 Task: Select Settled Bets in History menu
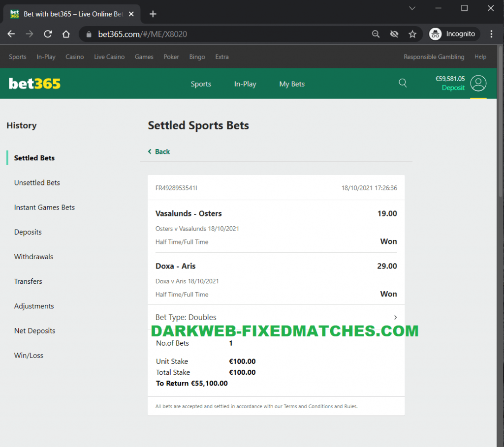pos(34,158)
